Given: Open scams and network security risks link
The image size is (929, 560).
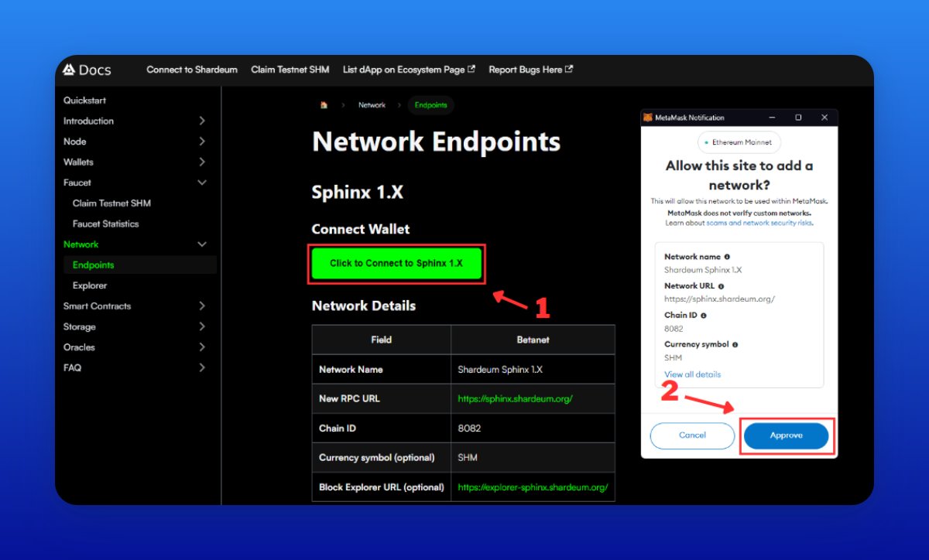Looking at the screenshot, I should 759,223.
